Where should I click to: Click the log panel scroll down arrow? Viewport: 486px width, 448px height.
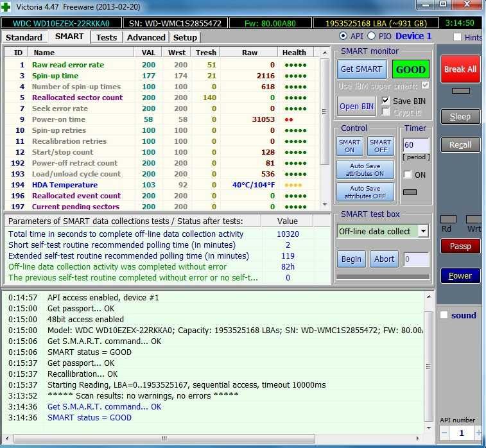(x=429, y=428)
